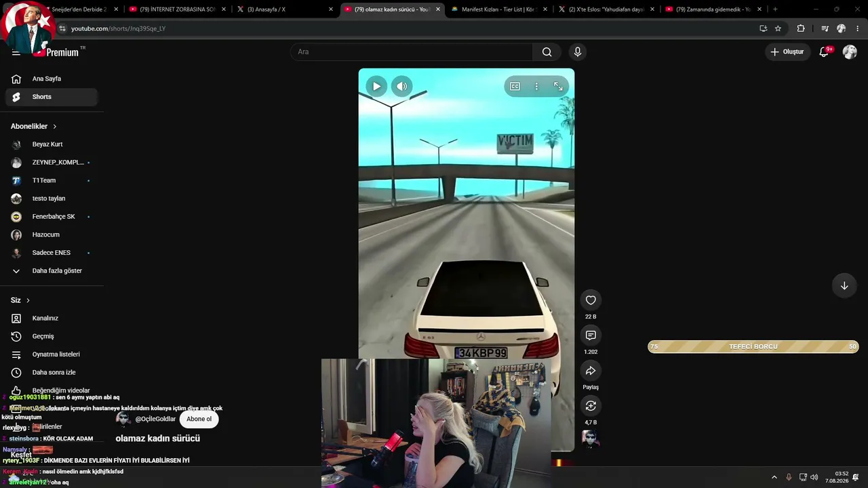
Task: Click the browser address bar URL
Action: [119, 28]
